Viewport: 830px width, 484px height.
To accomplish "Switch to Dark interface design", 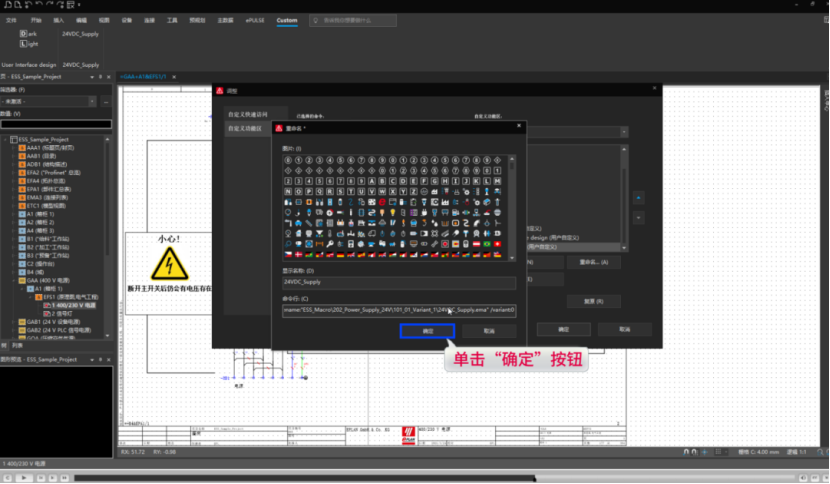I will (x=29, y=34).
